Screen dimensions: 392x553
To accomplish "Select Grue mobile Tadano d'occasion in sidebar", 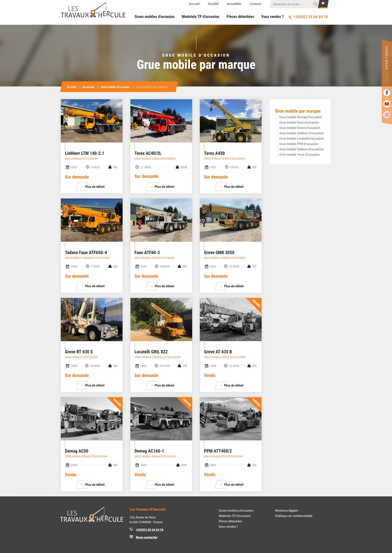I will 301,149.
